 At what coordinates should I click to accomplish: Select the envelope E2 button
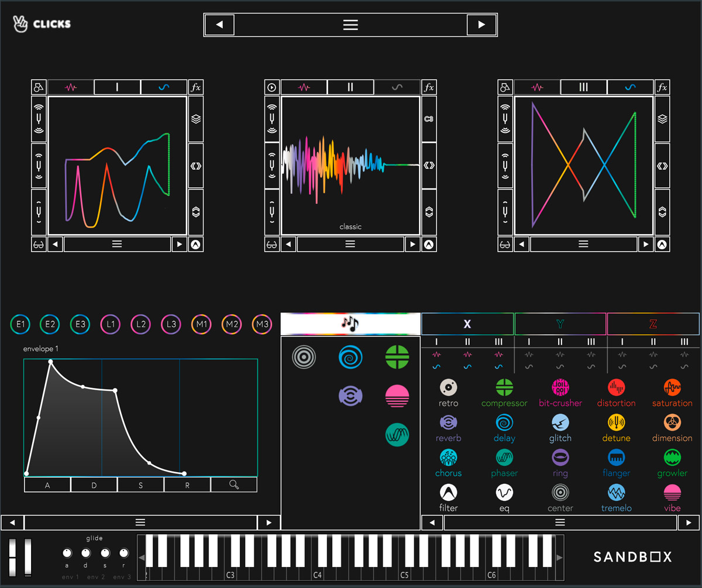pyautogui.click(x=50, y=324)
